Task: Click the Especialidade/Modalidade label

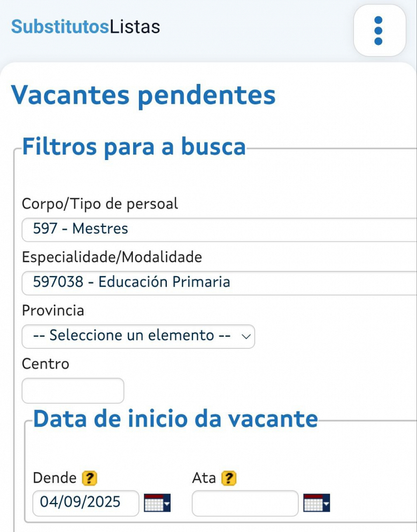Action: click(112, 257)
